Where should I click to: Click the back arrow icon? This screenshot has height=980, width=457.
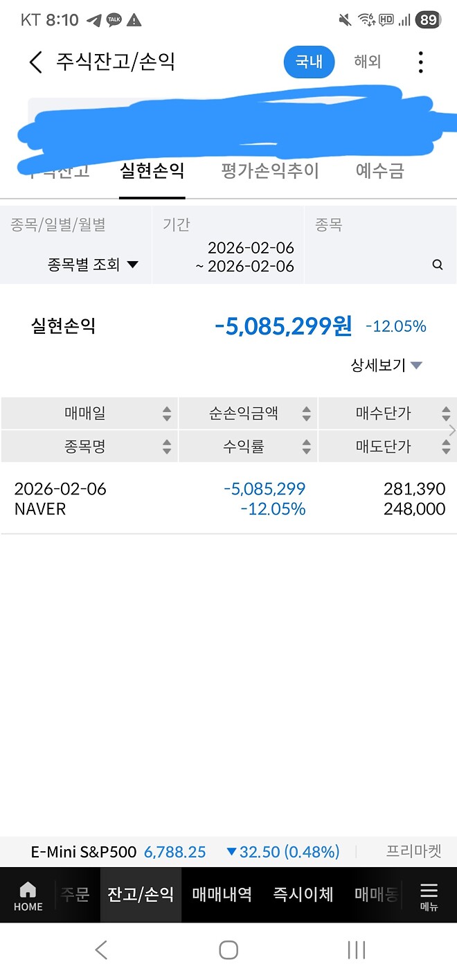[x=35, y=62]
